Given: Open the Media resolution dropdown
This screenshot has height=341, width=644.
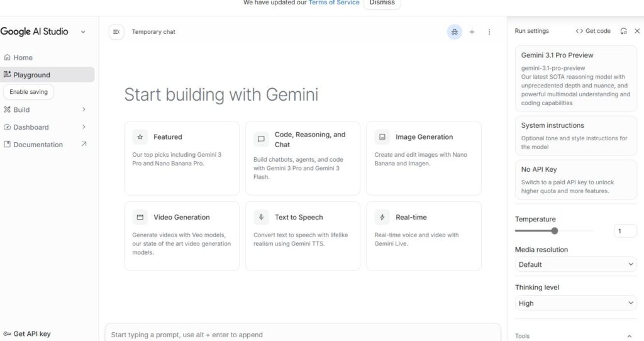Looking at the screenshot, I should click(575, 265).
